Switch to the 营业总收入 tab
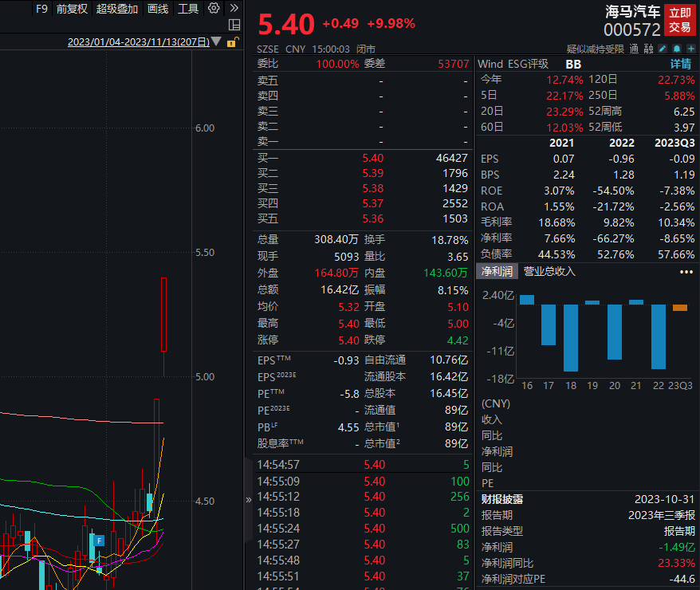 [x=549, y=271]
